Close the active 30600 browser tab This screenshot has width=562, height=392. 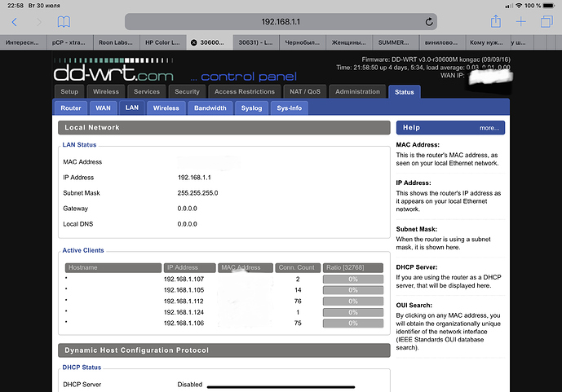tap(193, 42)
